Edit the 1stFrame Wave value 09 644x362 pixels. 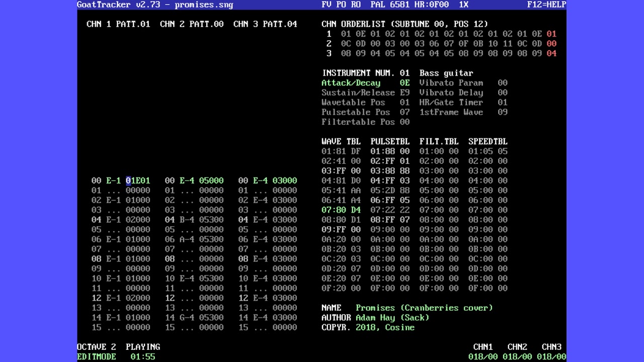[x=503, y=112]
